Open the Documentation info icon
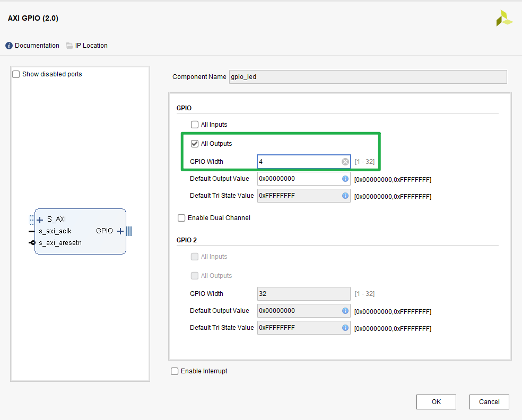The image size is (522, 420). click(x=9, y=46)
